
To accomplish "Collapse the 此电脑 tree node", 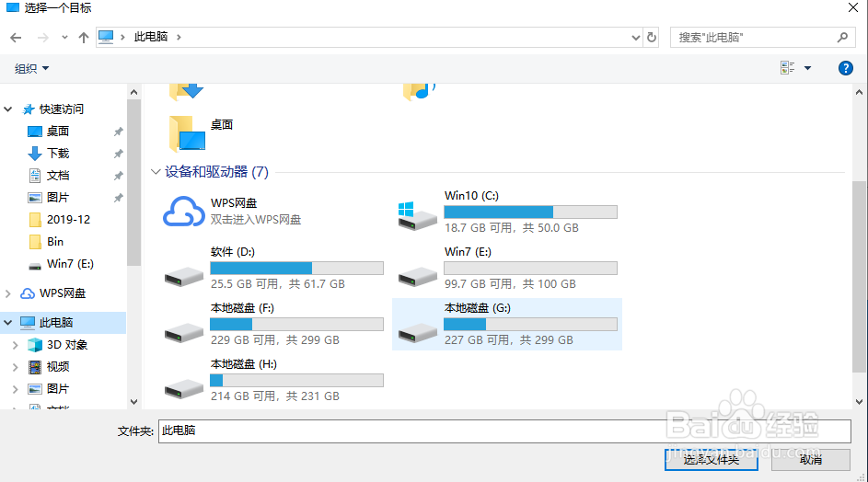I will [7, 322].
